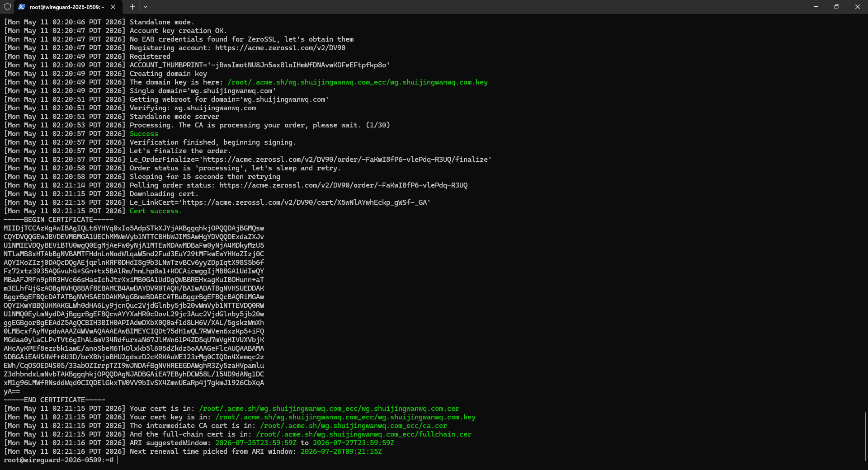Select the root@wireguard-2026-0509 tab
The width and height of the screenshot is (868, 470).
click(67, 7)
